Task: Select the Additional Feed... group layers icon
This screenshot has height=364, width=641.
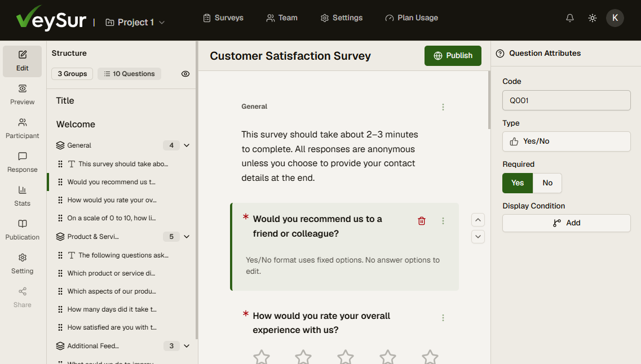Action: 60,346
